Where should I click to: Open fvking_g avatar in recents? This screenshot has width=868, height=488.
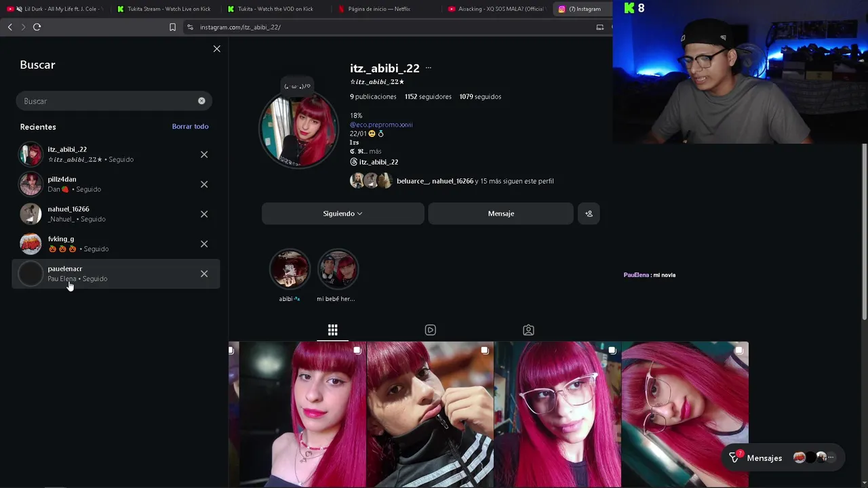31,244
